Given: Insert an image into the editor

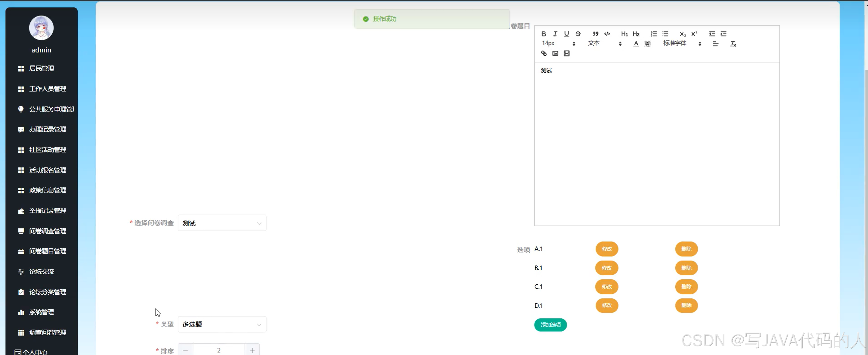Looking at the screenshot, I should pyautogui.click(x=555, y=53).
